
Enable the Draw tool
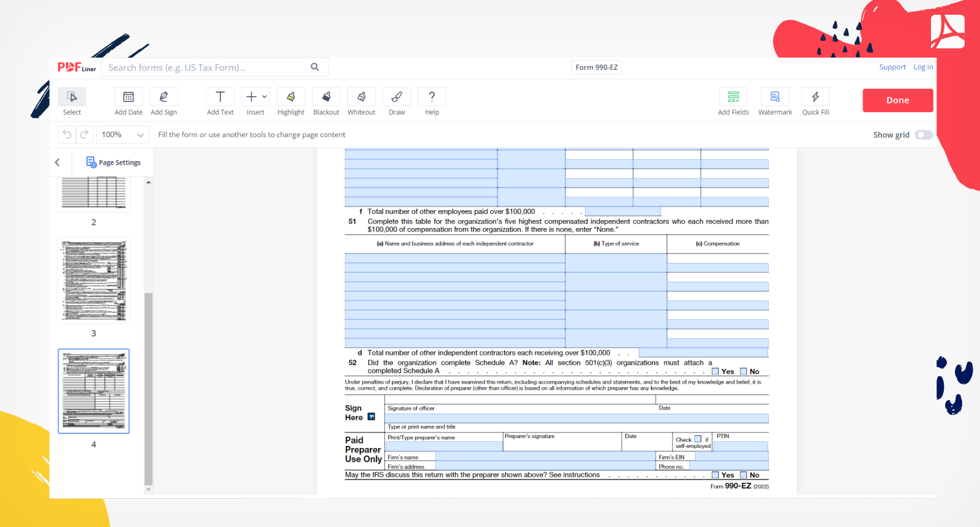tap(396, 97)
